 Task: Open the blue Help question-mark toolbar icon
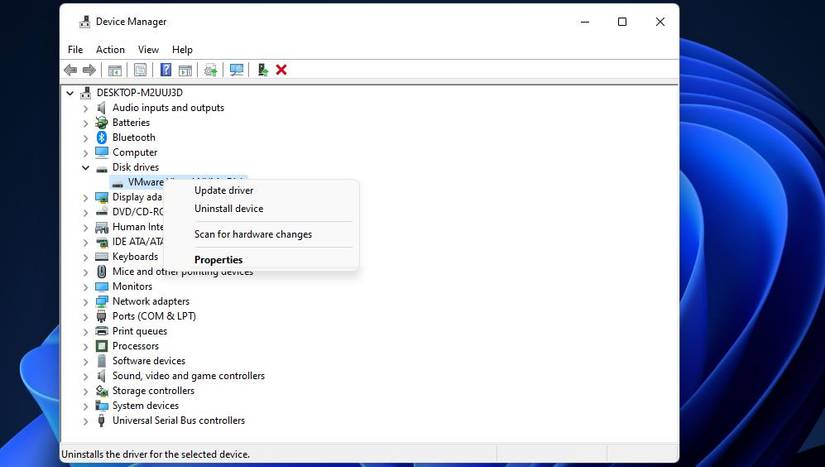[166, 70]
